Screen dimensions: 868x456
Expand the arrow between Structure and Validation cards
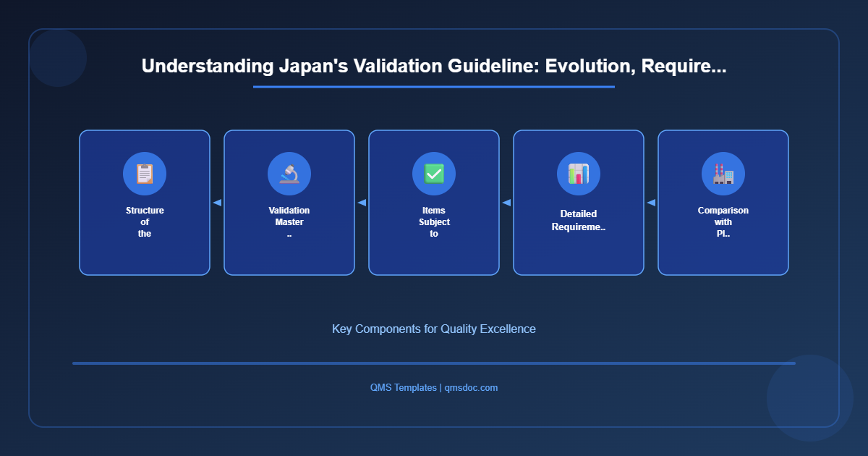point(217,203)
